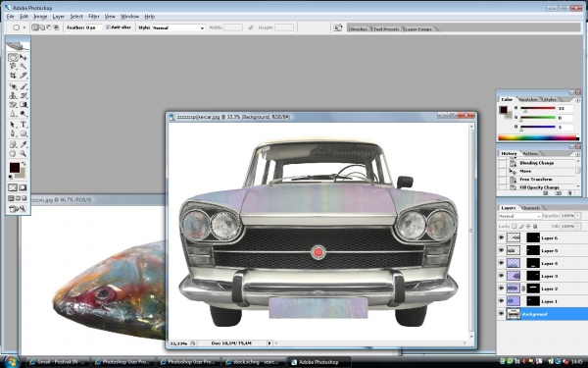Swap foreground and background colors

click(x=24, y=164)
